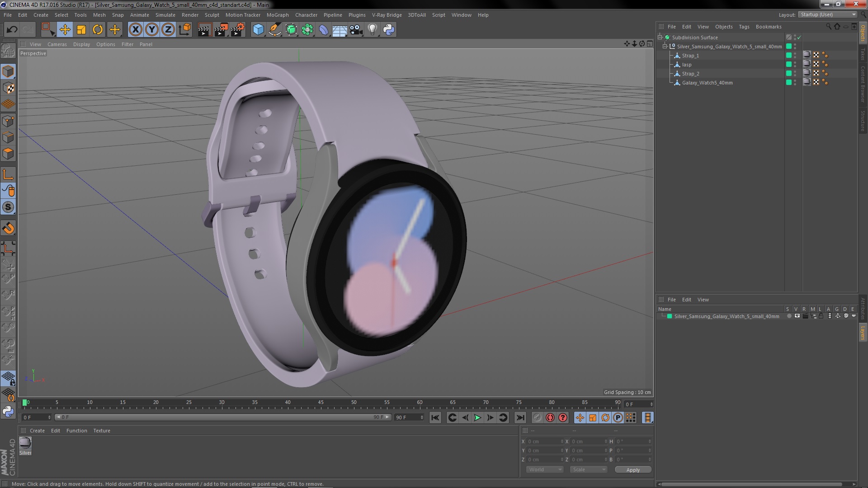
Task: Switch to Edges mode
Action: point(8,137)
